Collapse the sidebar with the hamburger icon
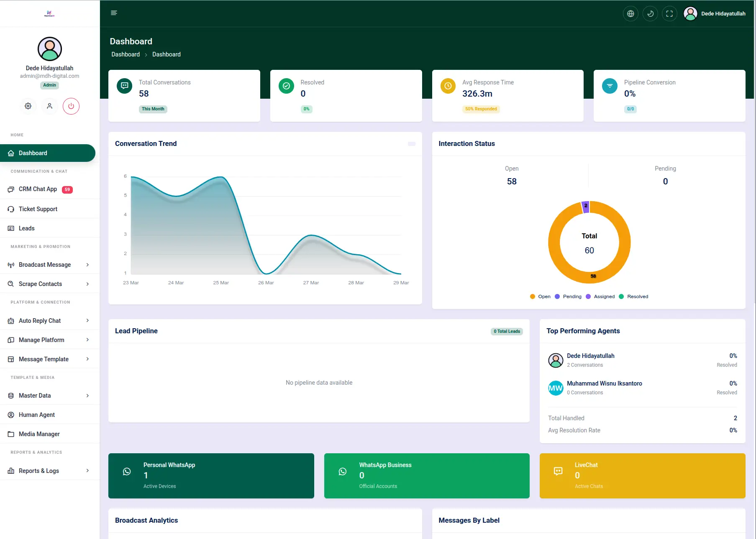 click(x=114, y=13)
